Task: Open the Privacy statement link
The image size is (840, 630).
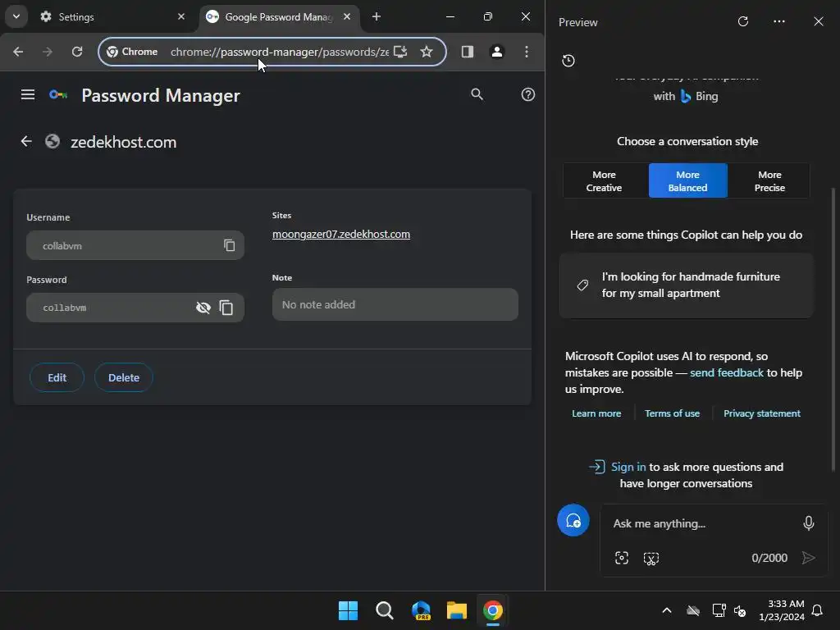Action: (x=762, y=413)
